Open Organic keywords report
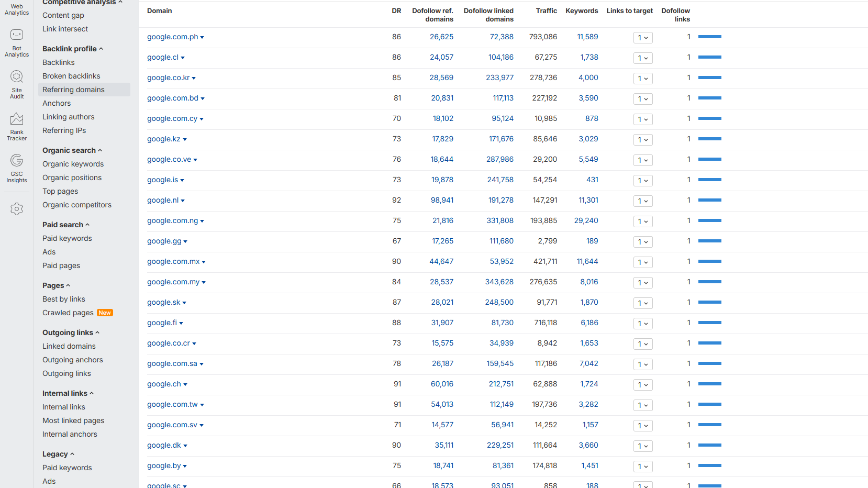 tap(73, 164)
